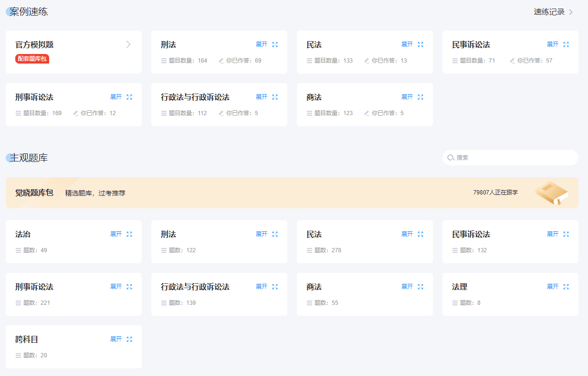Click fullscreen icon on 主观题库 民事诉讼法 card
588x376 pixels.
566,234
